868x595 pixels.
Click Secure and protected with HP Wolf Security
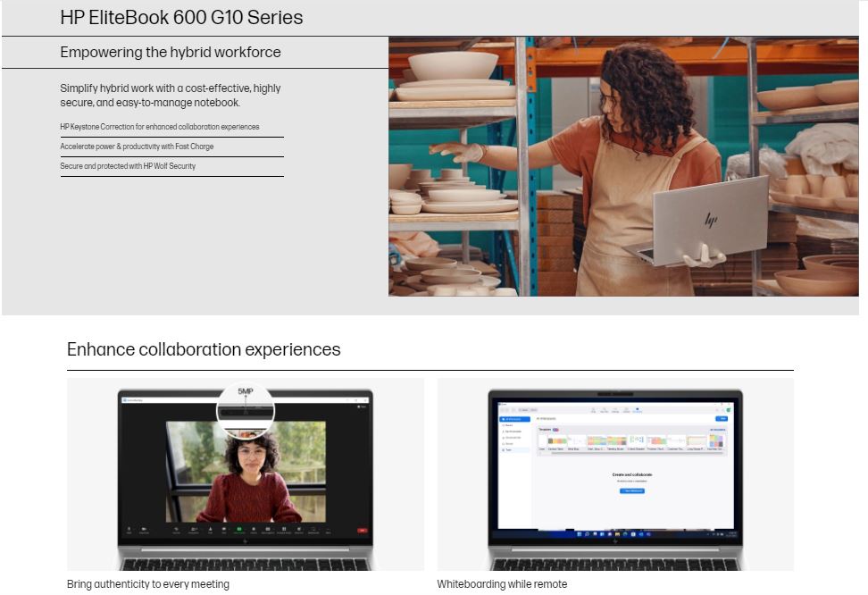(128, 166)
